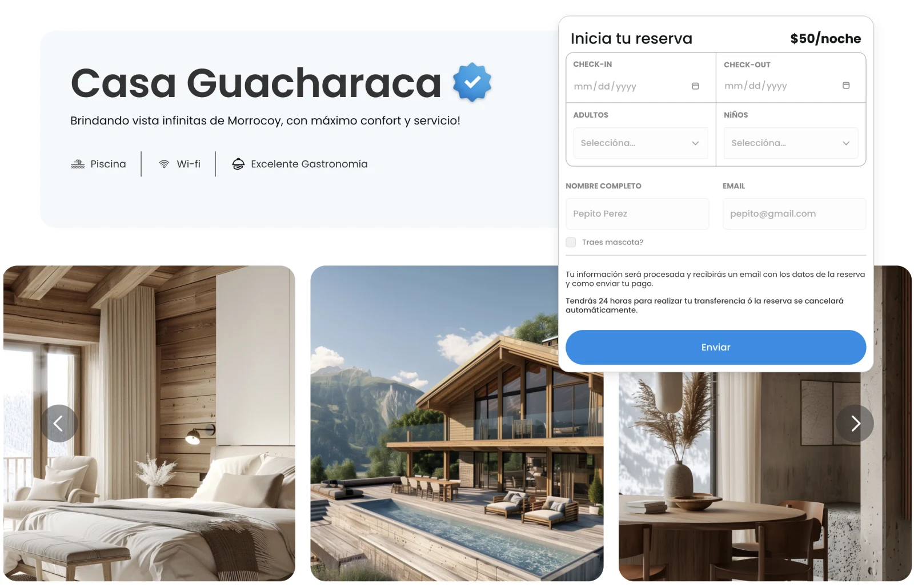
Task: Open the check-in calendar picker icon
Action: [x=695, y=86]
